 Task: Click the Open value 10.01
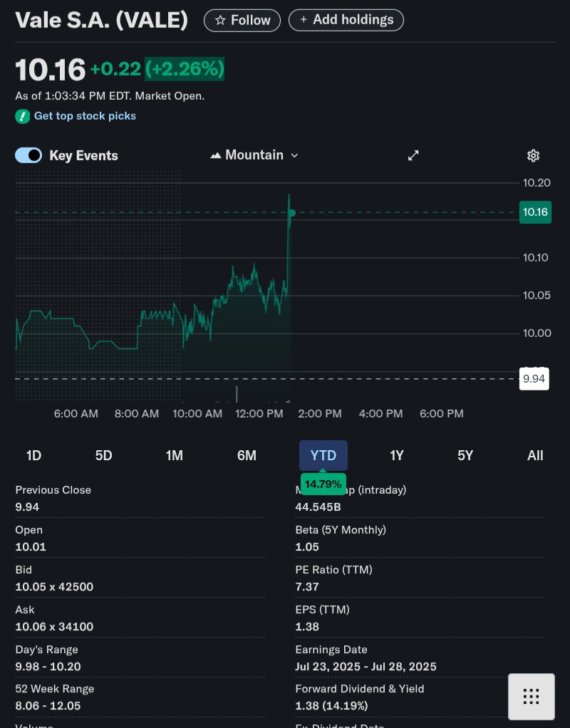coord(31,547)
